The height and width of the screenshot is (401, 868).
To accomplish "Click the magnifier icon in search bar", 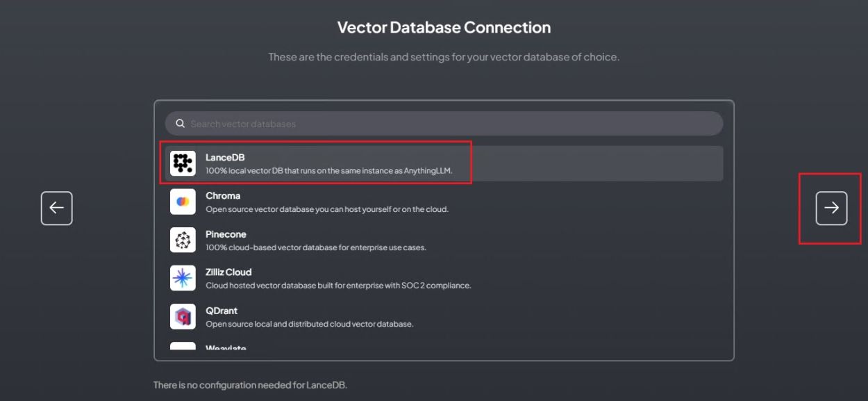I will coord(181,124).
